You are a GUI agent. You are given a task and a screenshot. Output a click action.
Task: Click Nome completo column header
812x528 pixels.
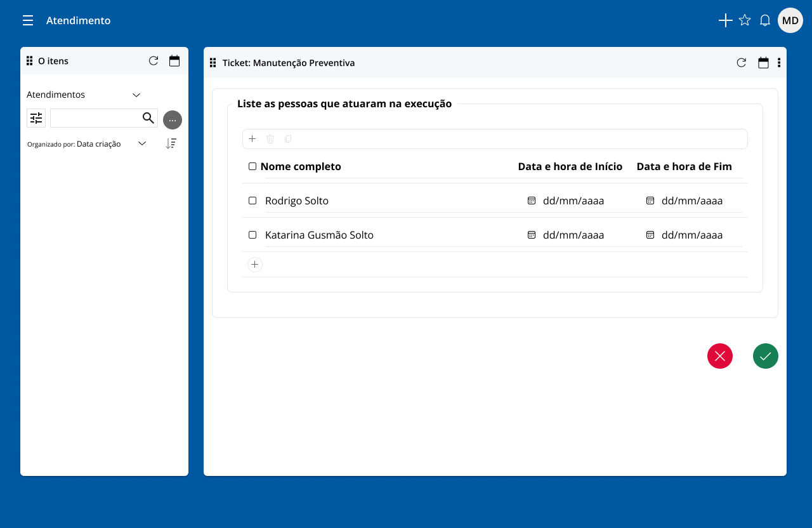(301, 166)
